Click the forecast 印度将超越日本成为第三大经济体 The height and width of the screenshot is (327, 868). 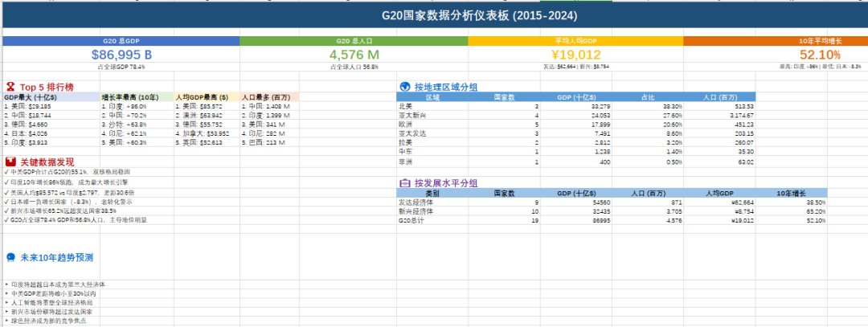(55, 284)
